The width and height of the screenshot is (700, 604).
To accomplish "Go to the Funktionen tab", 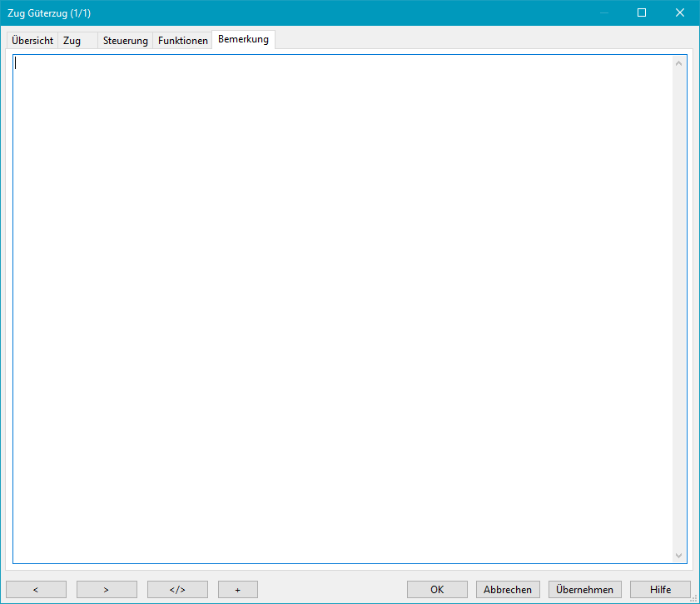I will [x=183, y=41].
